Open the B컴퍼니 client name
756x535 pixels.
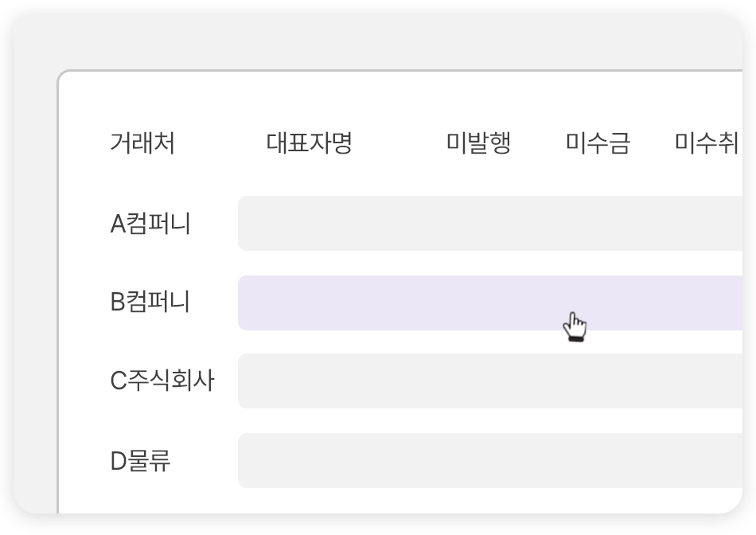(150, 303)
